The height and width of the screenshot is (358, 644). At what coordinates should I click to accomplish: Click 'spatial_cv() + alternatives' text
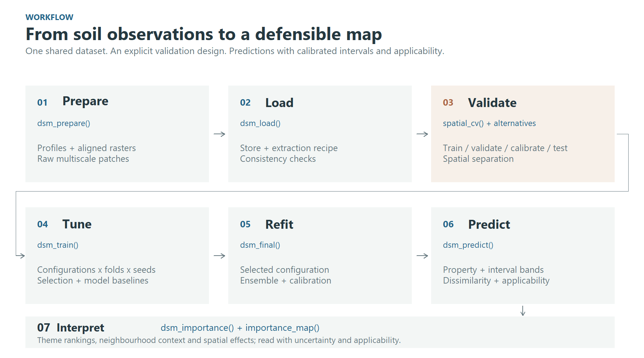coord(489,123)
